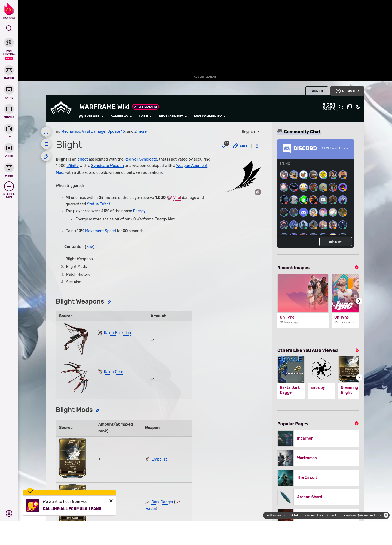Open the Incarnon popular page
Screen dimensions: 392x545
pyautogui.click(x=318, y=438)
